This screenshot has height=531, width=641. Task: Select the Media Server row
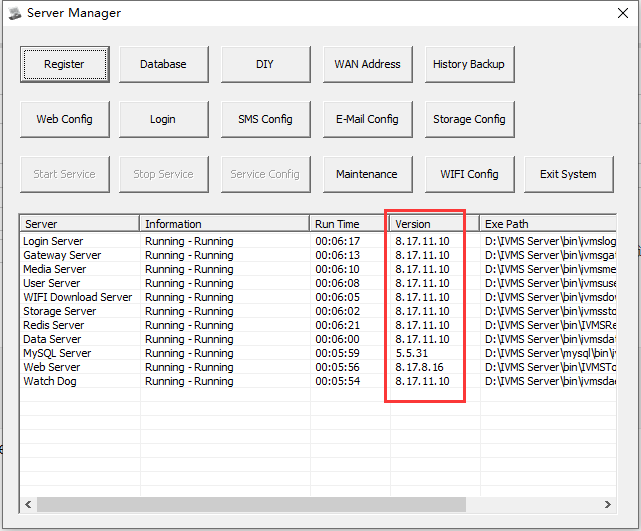[x=318, y=269]
